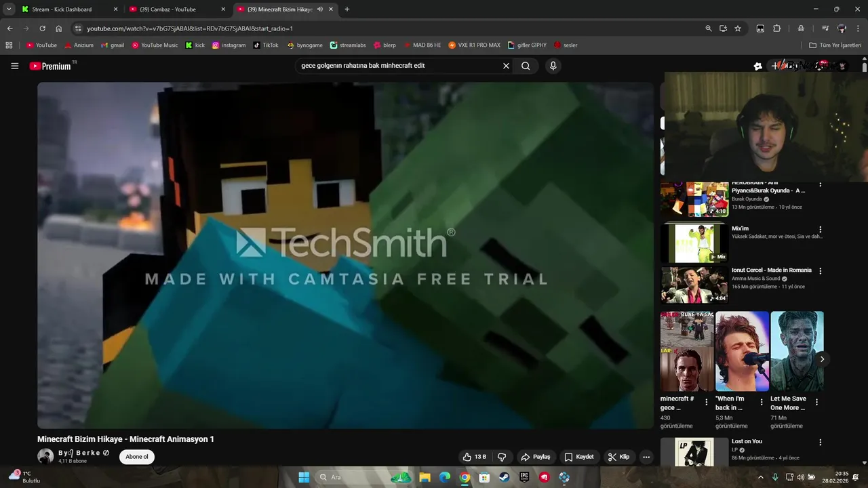Bookmark this page with the star
This screenshot has width=868, height=488.
(738, 28)
